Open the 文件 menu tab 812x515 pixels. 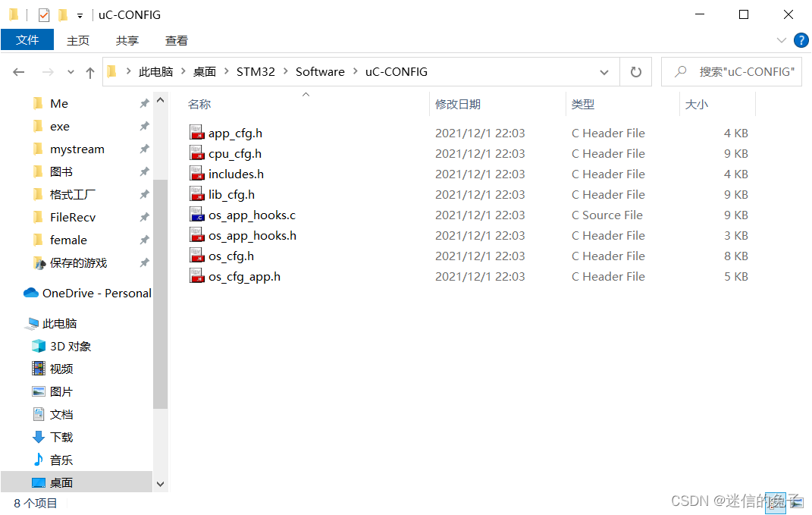(x=27, y=40)
